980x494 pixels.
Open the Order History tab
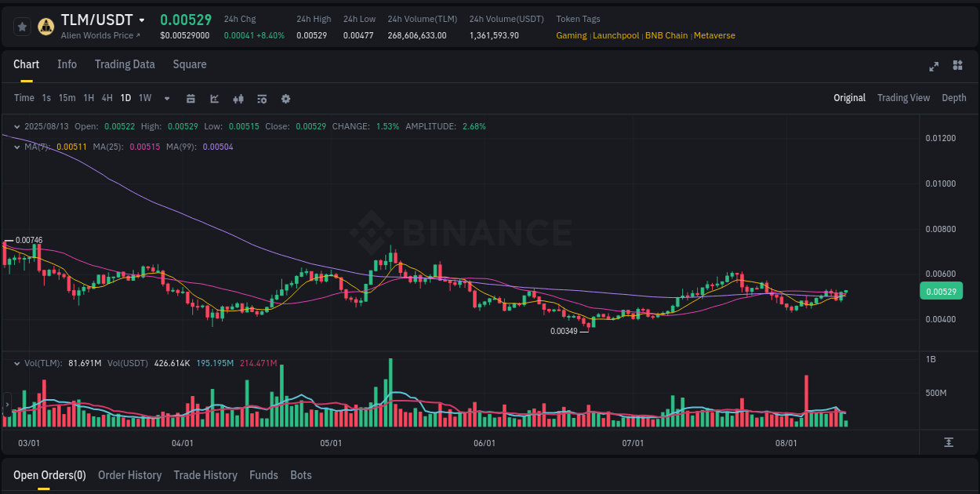[129, 475]
